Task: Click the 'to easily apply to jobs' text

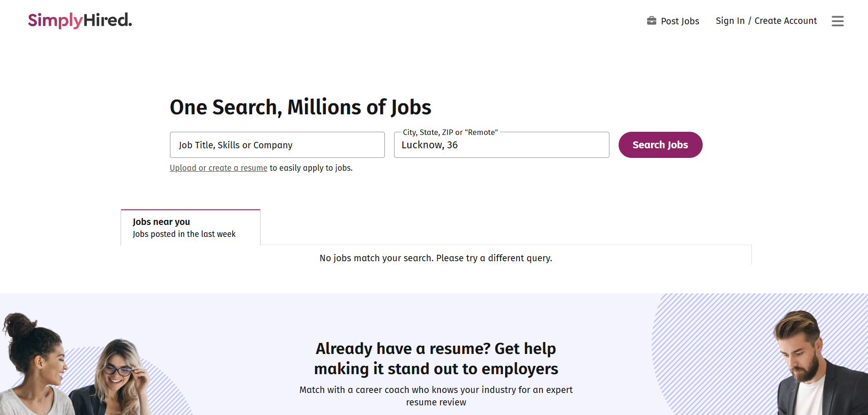Action: [311, 168]
